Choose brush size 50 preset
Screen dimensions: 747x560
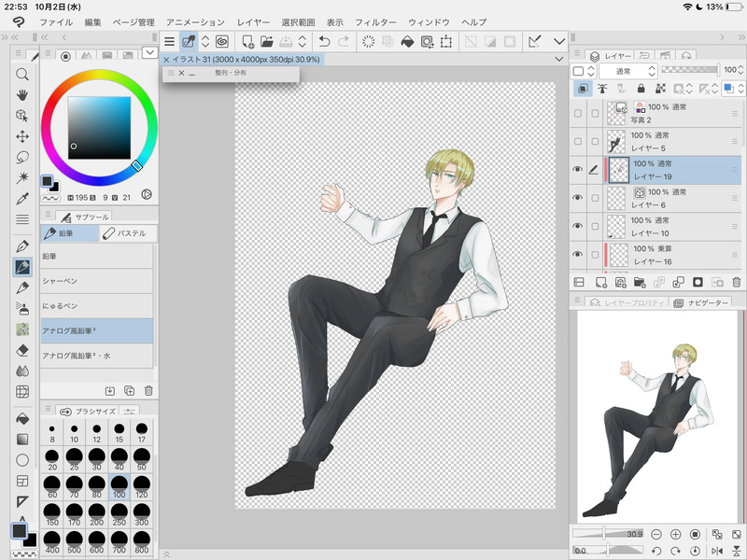[142, 457]
